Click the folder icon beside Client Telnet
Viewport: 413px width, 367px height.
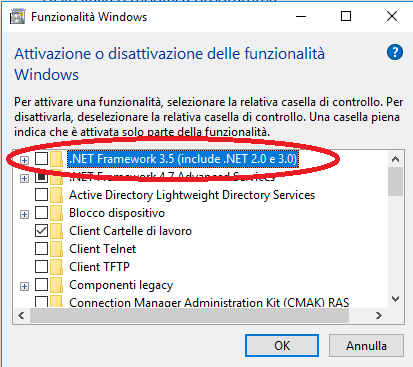click(x=56, y=249)
